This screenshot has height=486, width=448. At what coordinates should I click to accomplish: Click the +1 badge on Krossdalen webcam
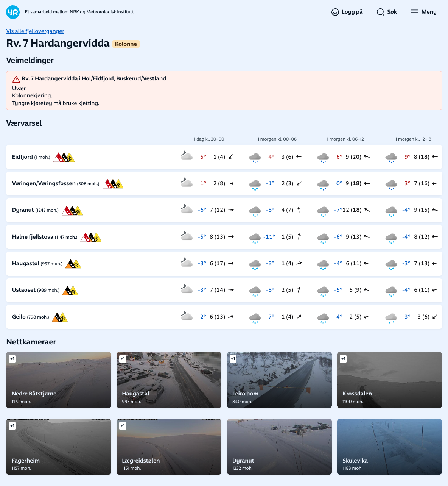tap(343, 359)
